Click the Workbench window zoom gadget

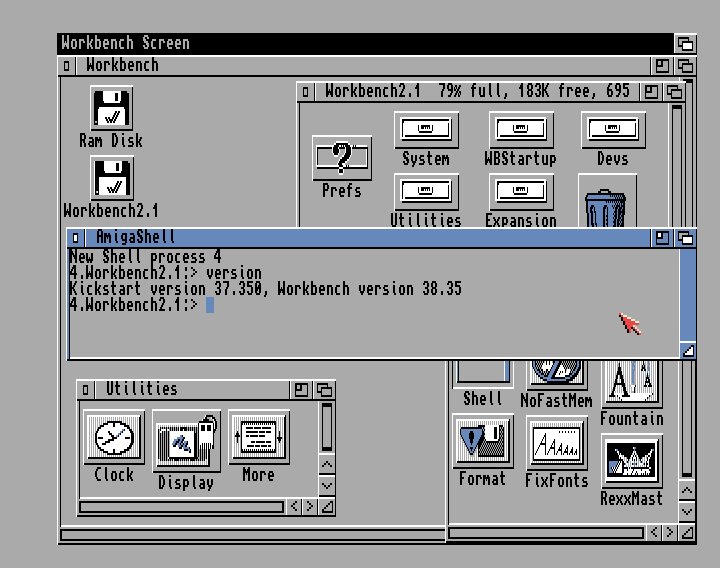(x=662, y=66)
